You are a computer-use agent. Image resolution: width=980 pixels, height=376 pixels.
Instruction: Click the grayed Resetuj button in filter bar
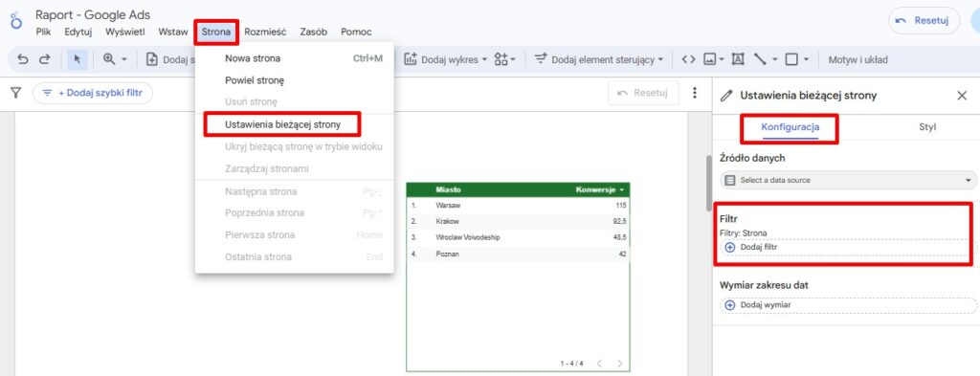[x=642, y=93]
